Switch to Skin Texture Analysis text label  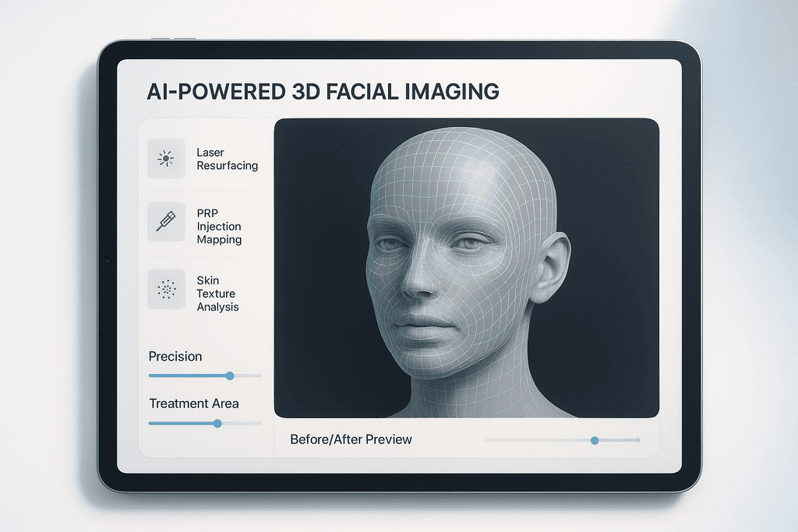point(217,294)
